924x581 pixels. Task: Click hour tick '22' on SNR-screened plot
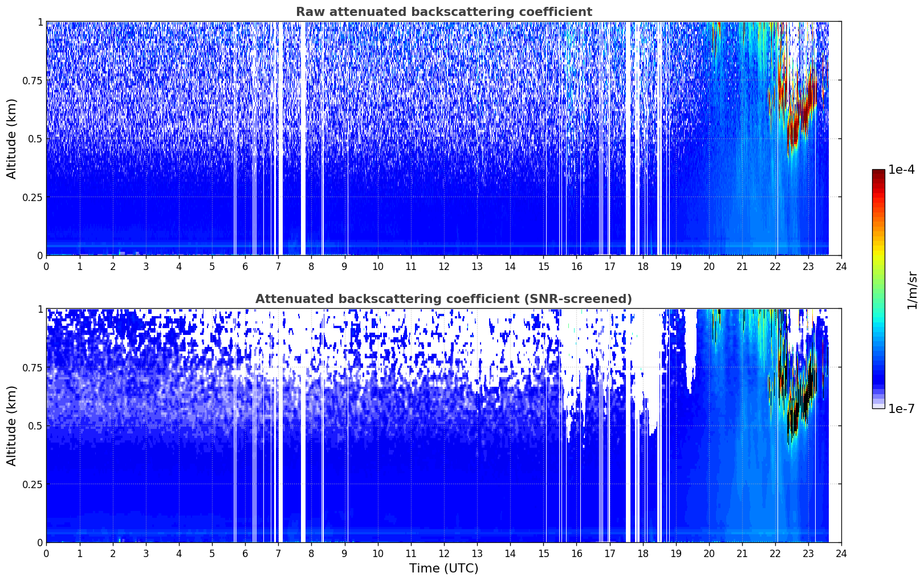775,554
